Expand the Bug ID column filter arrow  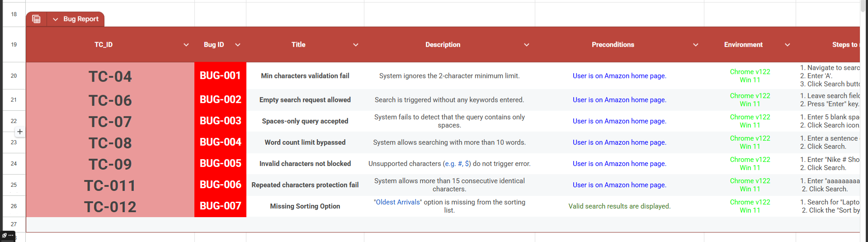[x=238, y=45]
